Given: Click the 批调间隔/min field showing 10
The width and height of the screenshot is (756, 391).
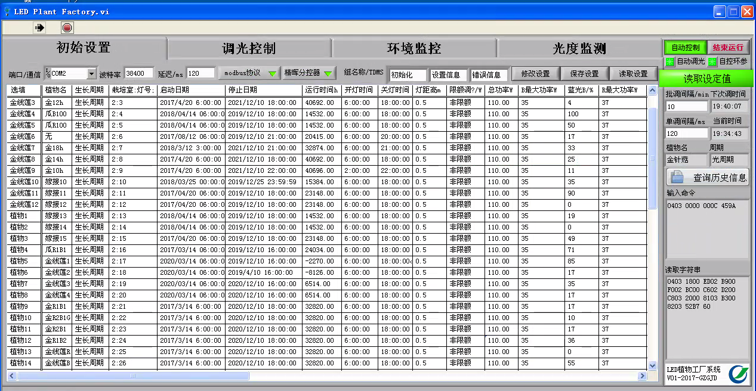Looking at the screenshot, I should [x=687, y=107].
